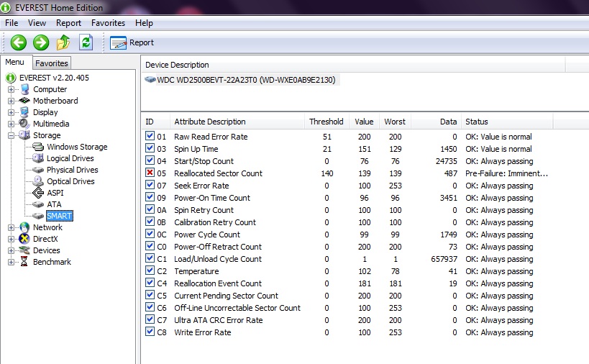Toggle checkbox for Raw Read Error Rate
Image resolution: width=589 pixels, height=364 pixels.
pos(150,136)
